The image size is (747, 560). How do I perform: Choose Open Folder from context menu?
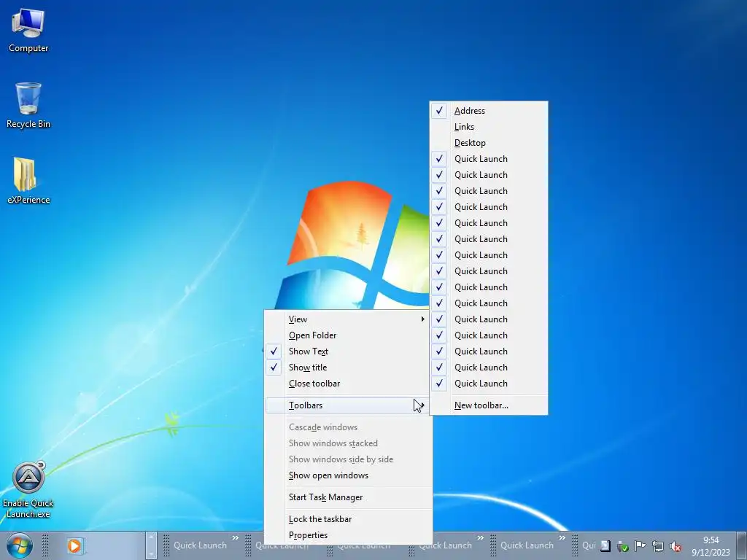tap(348, 335)
